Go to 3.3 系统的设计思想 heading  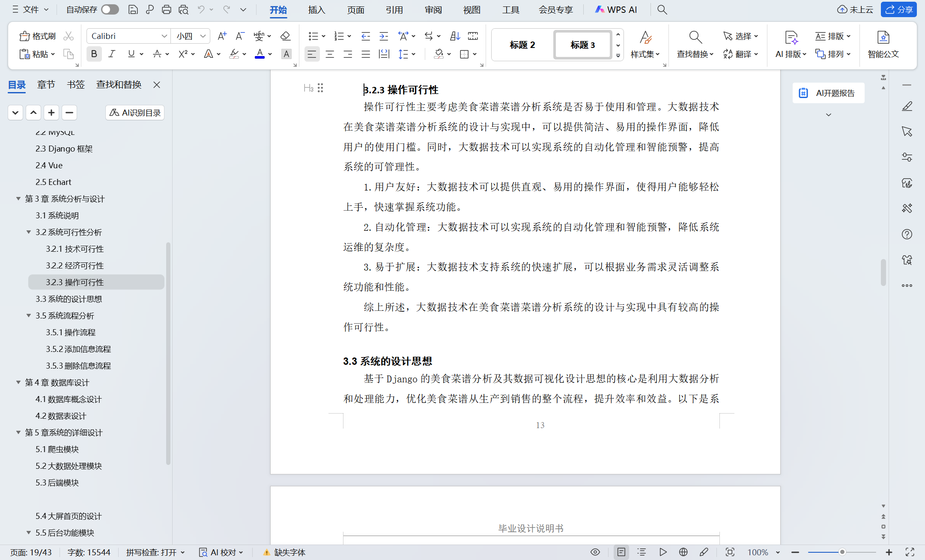pos(69,299)
